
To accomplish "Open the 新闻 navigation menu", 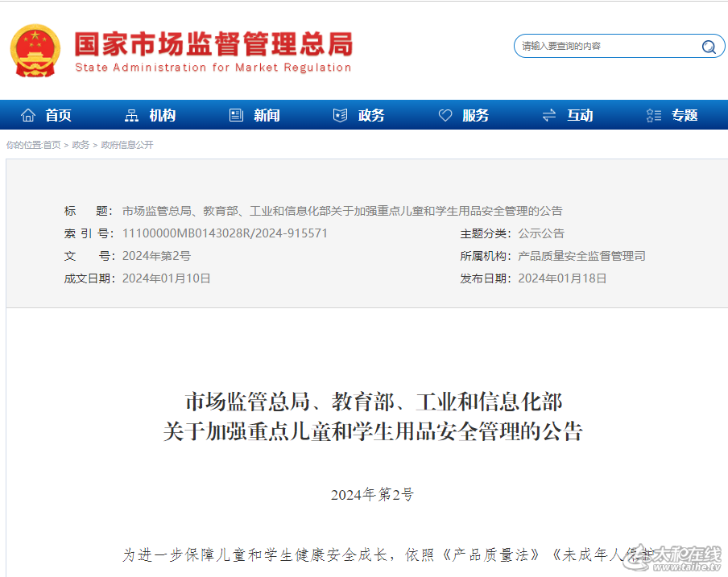I will [x=267, y=115].
